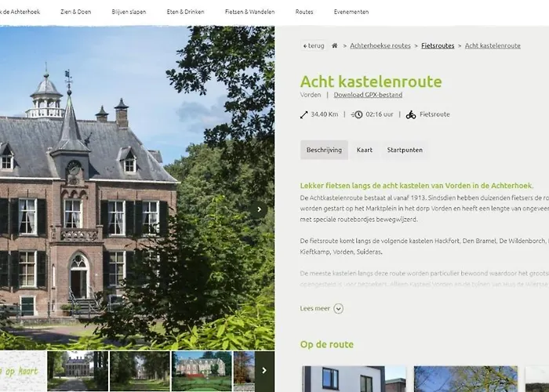Click the '02:16 uur' duration value
Image resolution: width=549 pixels, height=392 pixels.
(380, 114)
